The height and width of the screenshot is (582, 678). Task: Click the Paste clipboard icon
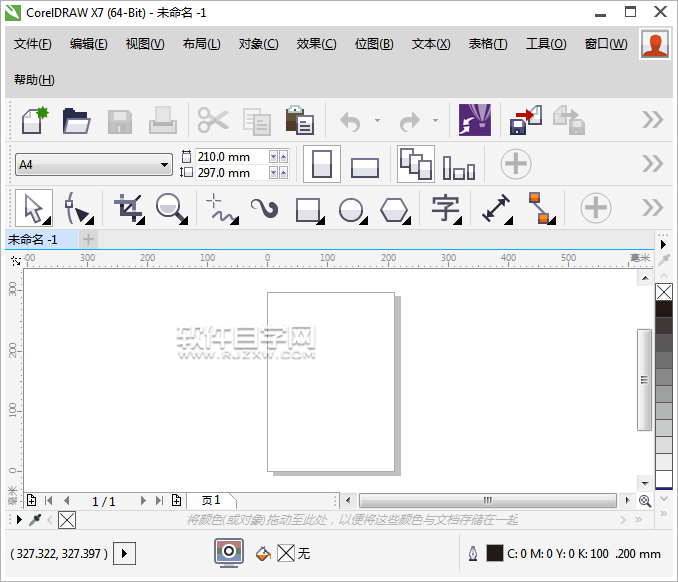coord(300,120)
